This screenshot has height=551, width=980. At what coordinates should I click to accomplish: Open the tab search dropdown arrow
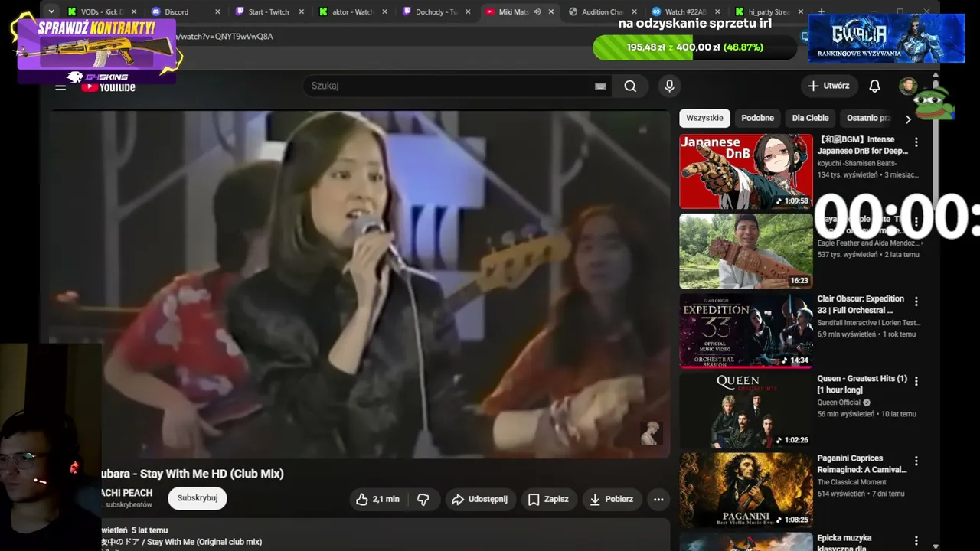point(51,11)
